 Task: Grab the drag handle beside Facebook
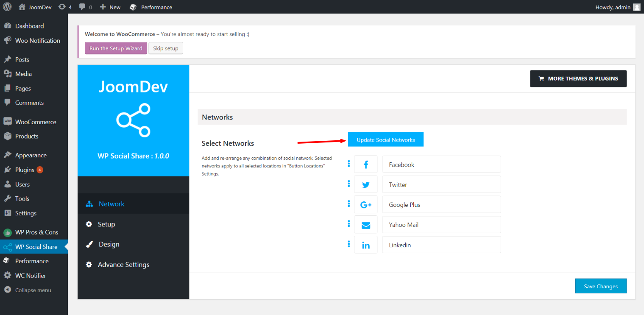[349, 163]
